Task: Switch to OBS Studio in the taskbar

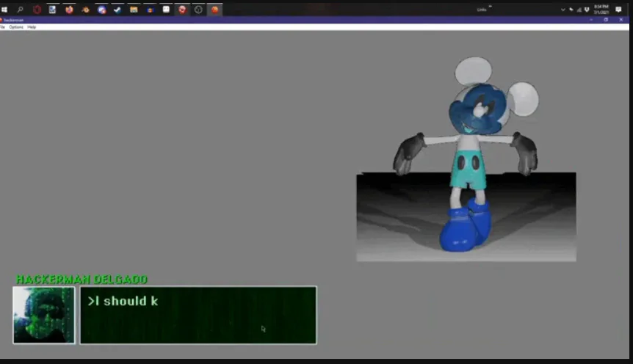Action: [x=198, y=10]
